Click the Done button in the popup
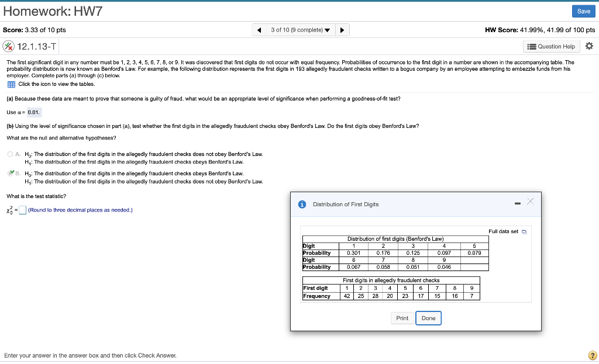Viewport: 599px width, 364px height. (428, 318)
